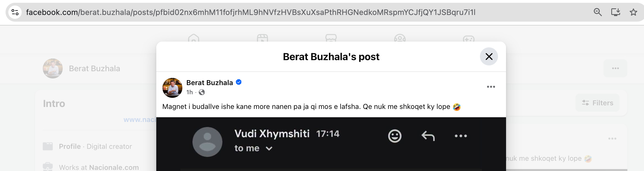Screen dimensions: 644x171
Task: Click the blue verified badge
Action: point(239,82)
